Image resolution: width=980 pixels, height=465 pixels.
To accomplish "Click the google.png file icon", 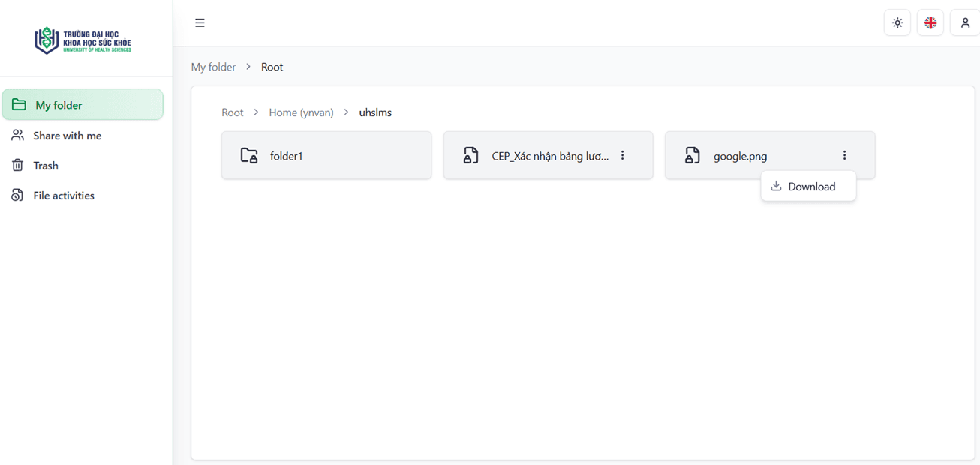I will click(x=692, y=155).
